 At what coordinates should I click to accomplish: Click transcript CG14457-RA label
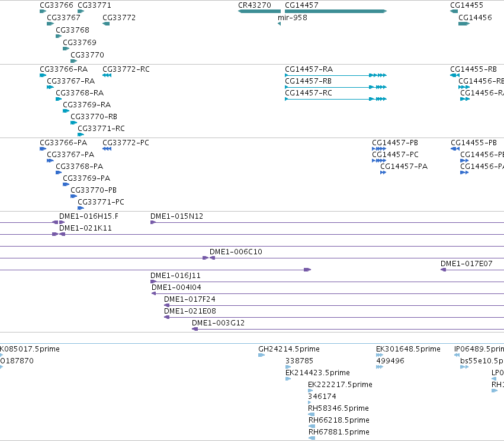309,69
